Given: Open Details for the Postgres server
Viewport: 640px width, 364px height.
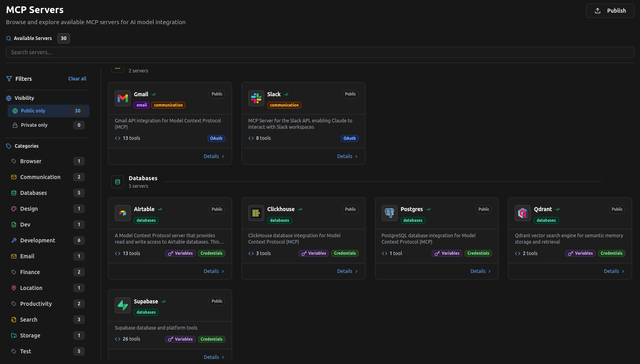Looking at the screenshot, I should 480,271.
